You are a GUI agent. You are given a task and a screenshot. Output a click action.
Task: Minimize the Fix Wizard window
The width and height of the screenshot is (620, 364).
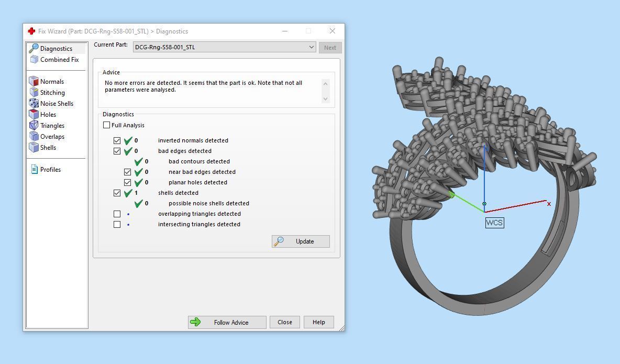(x=285, y=31)
